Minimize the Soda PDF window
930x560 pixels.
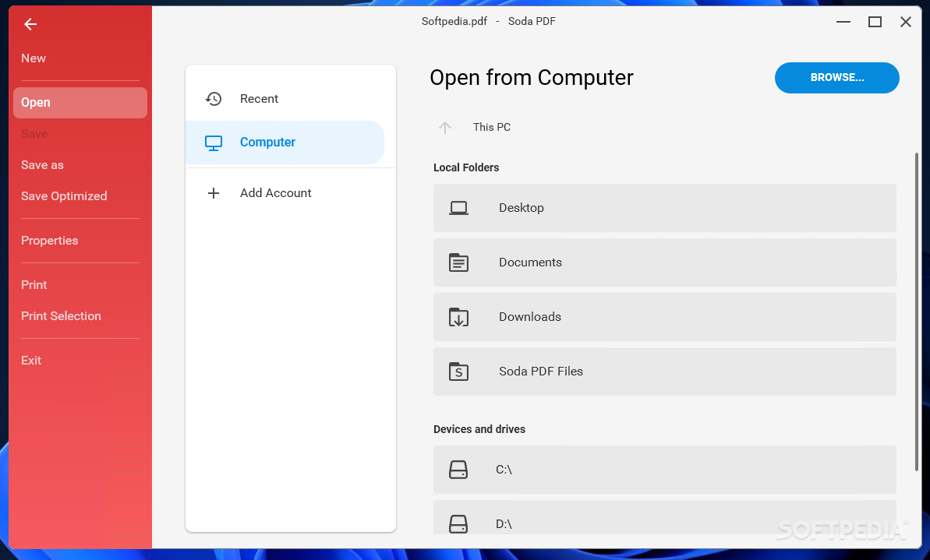point(843,22)
